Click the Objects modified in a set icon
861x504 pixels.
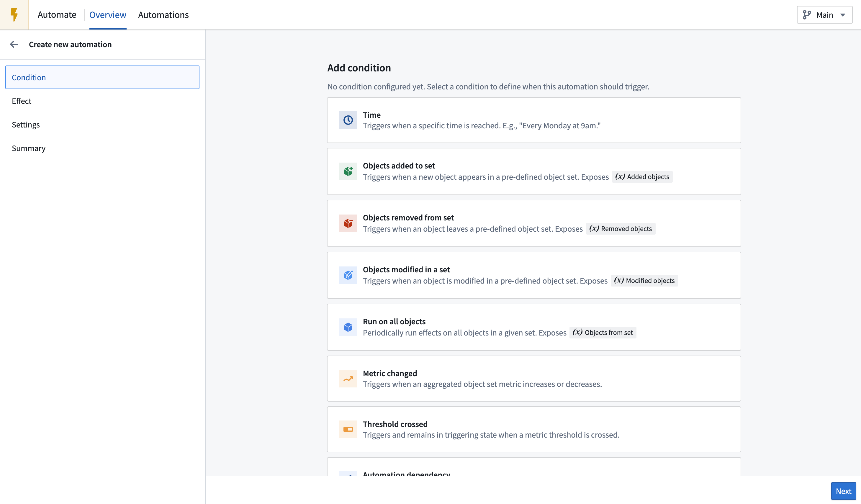(348, 275)
